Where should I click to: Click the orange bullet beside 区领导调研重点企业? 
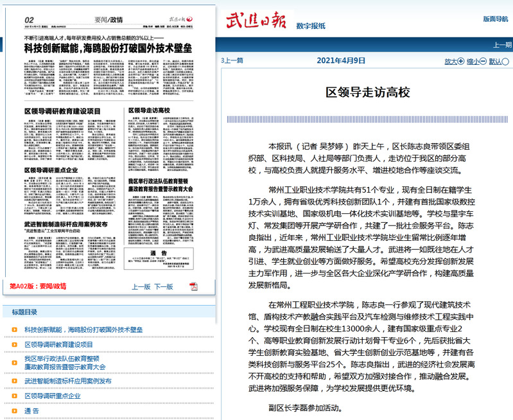coord(15,396)
